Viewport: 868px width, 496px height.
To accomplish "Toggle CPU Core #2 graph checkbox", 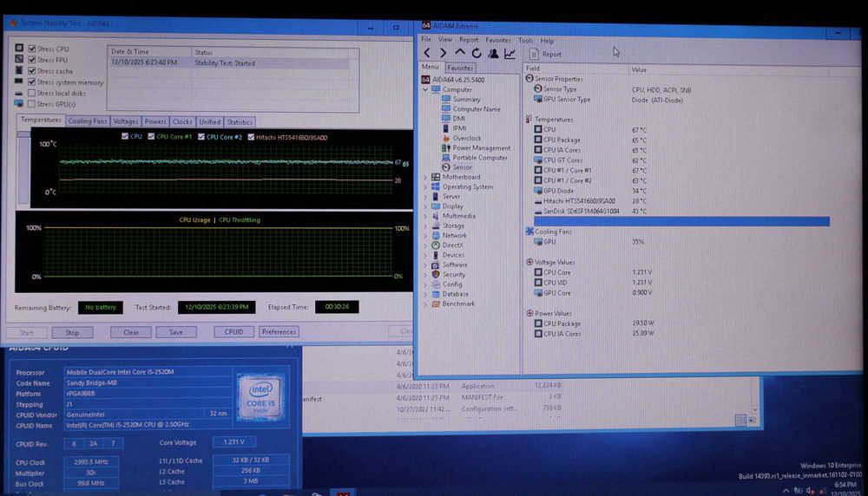I will (x=201, y=137).
